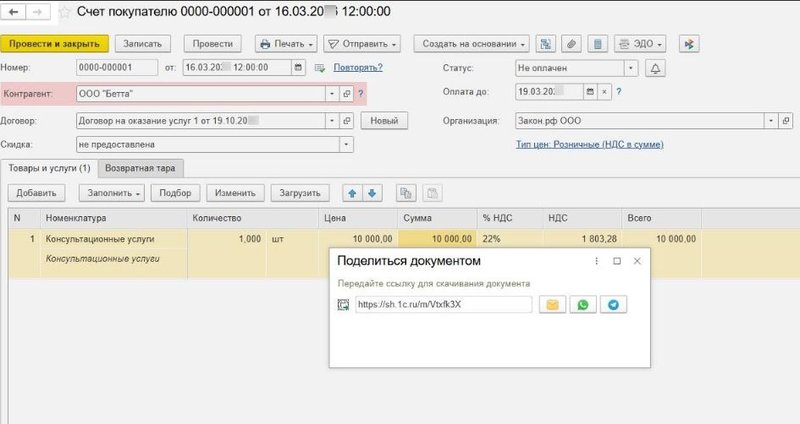Click 'Провести и закрыть' button
Viewport: 800px width, 424px height.
click(x=55, y=44)
